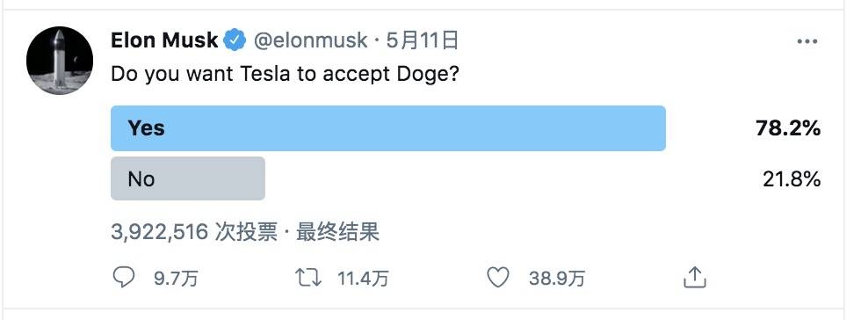Select the gray No poll result bar
Screen dimensions: 868x320
(x=188, y=178)
